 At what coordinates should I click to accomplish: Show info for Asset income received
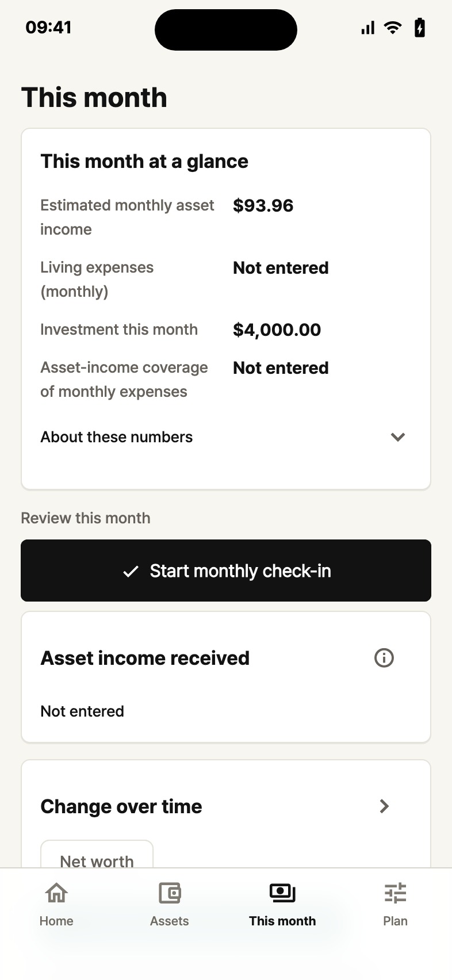point(384,657)
